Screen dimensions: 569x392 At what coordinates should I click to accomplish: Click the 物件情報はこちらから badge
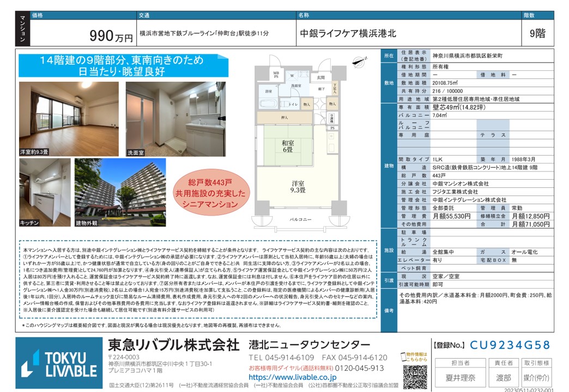(x=415, y=356)
